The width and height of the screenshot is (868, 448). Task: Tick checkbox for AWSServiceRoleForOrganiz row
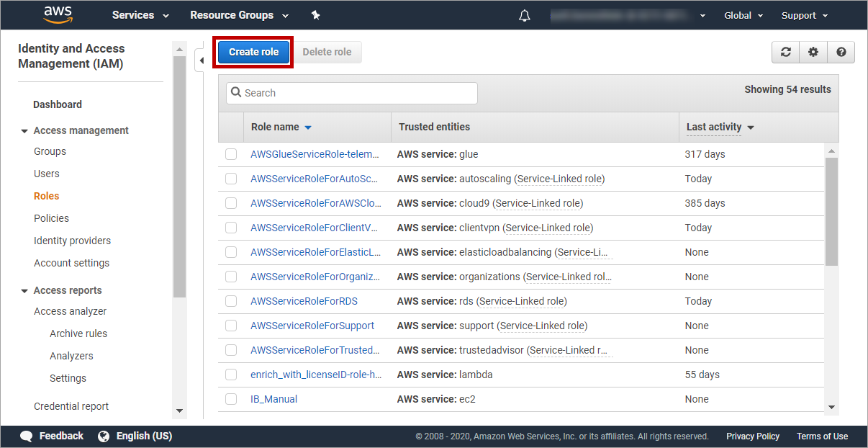click(x=231, y=277)
